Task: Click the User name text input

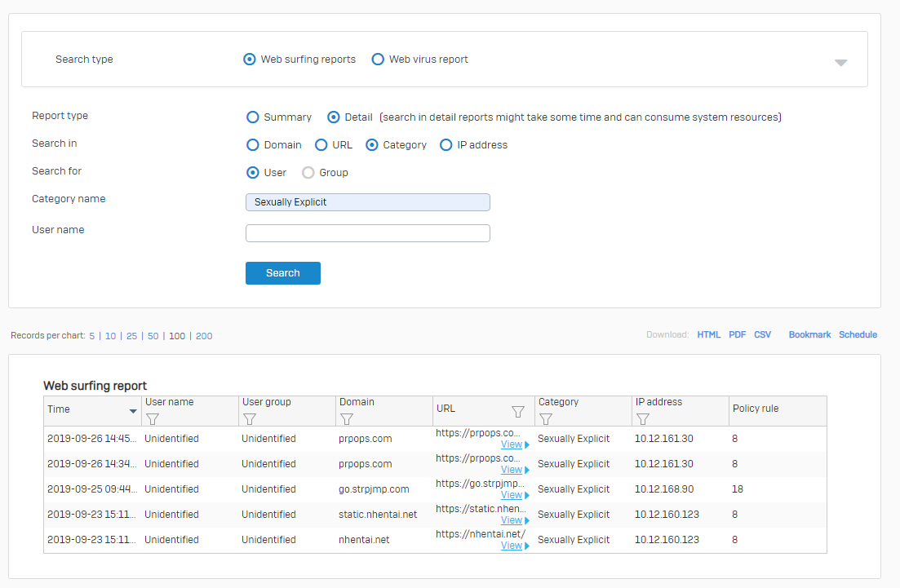Action: (x=367, y=233)
